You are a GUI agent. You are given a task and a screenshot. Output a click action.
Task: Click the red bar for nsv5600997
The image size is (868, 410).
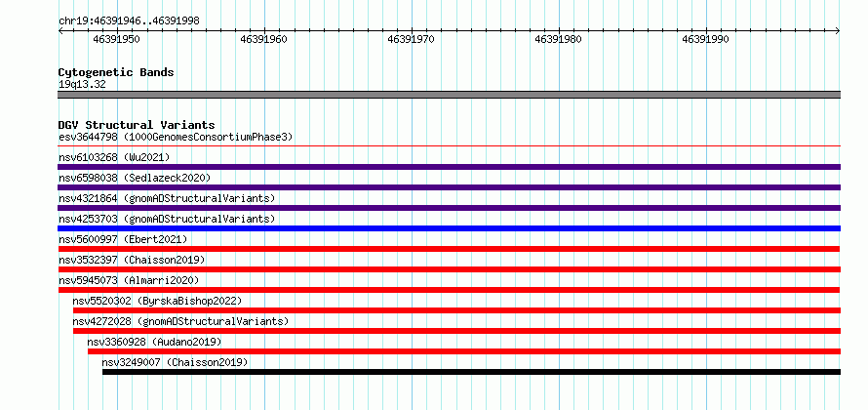click(449, 249)
